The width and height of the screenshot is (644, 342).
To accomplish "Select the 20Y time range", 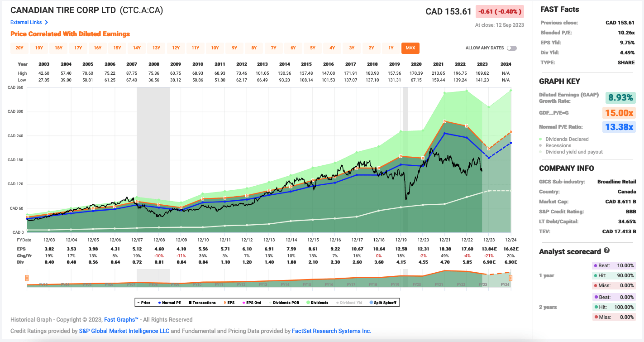I will [19, 48].
